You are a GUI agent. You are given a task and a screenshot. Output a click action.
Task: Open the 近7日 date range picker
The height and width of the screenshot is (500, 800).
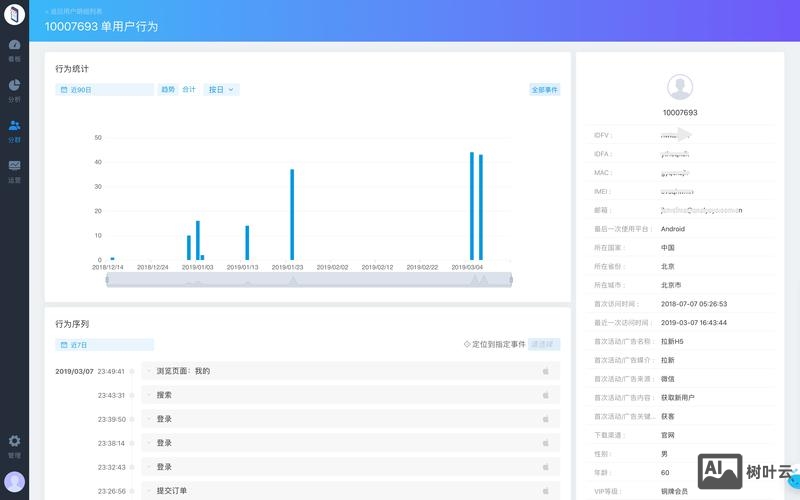pos(105,345)
